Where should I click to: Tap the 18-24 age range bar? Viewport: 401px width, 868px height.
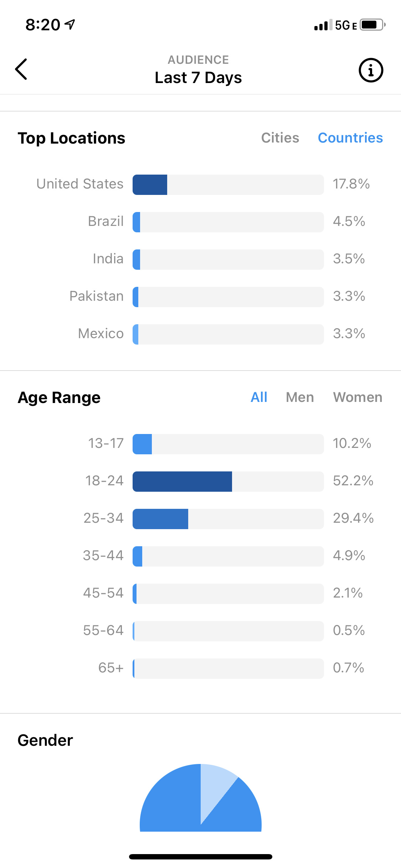coord(228,481)
